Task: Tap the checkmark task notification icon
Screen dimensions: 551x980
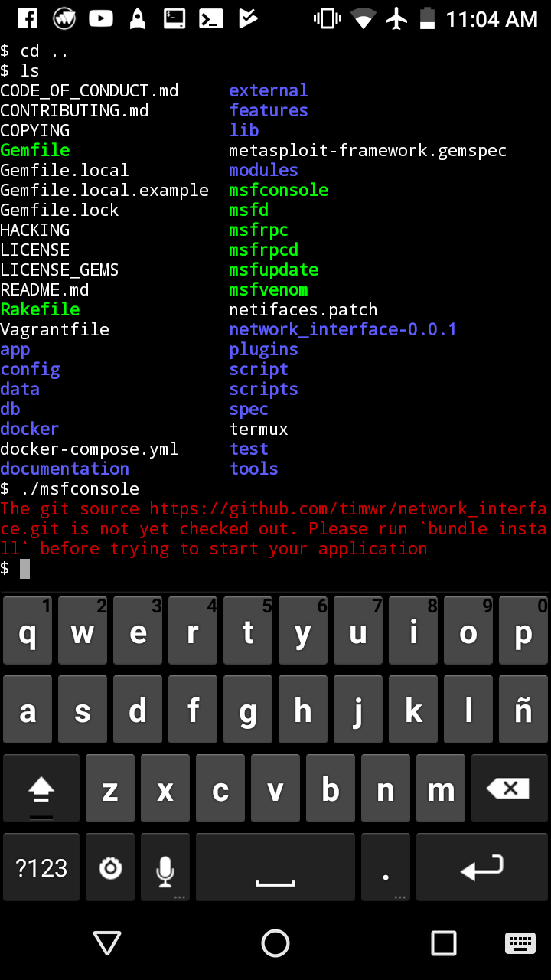Action: tap(248, 19)
